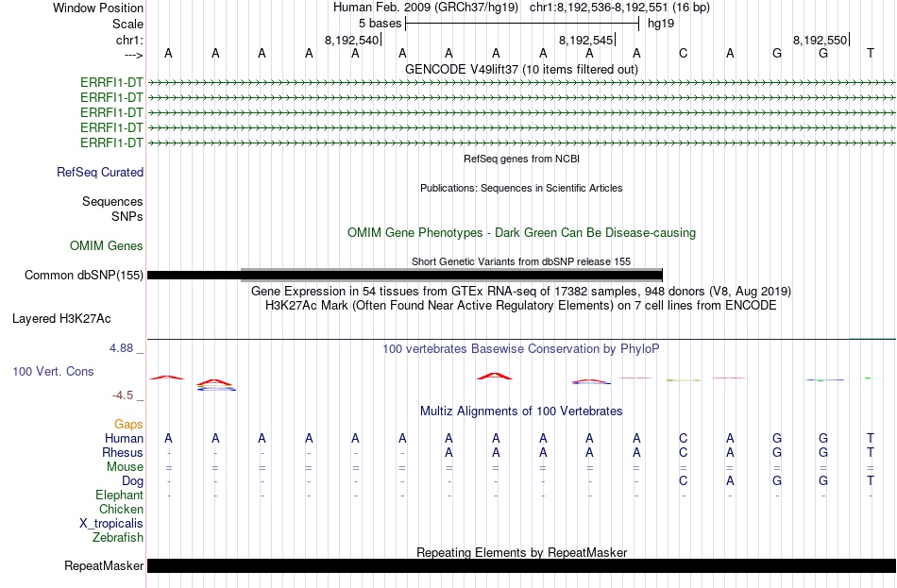
Task: Click the C base in the chr1 sequence row
Action: pos(683,53)
